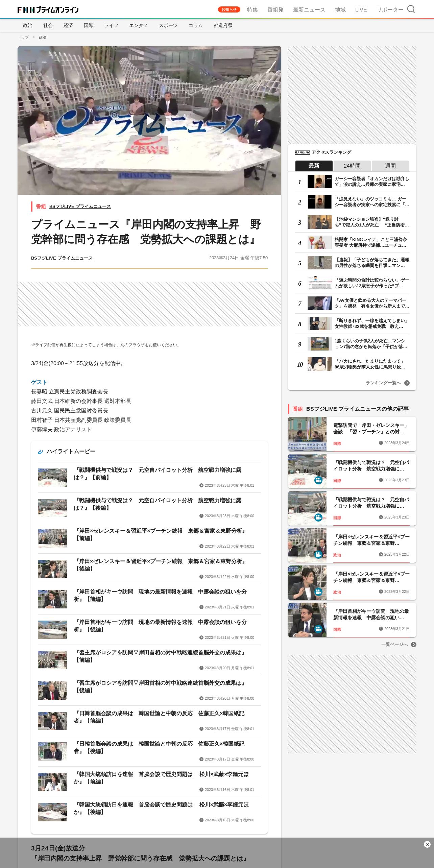The height and width of the screenshot is (868, 434).
Task: Open highlight 岸田×ゼレンスキー 前編
Action: pyautogui.click(x=149, y=538)
